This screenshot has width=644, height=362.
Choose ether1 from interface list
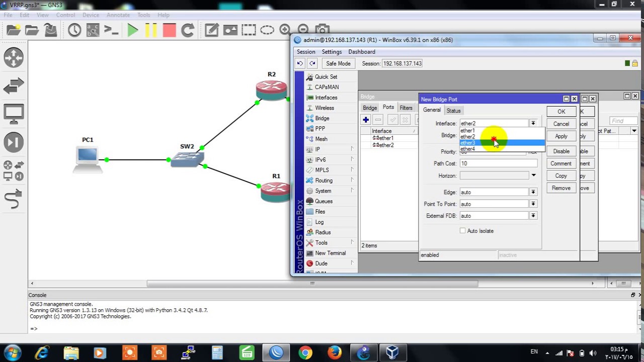[502, 131]
